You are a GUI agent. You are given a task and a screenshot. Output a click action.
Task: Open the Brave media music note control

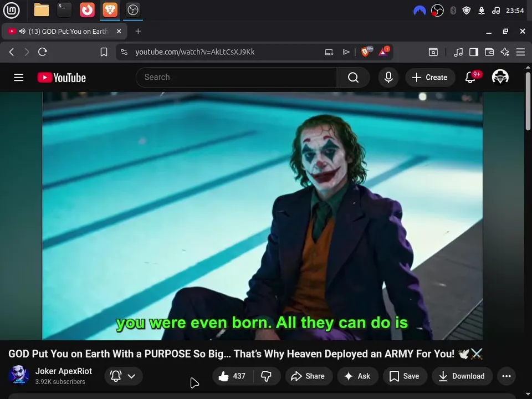pyautogui.click(x=458, y=52)
